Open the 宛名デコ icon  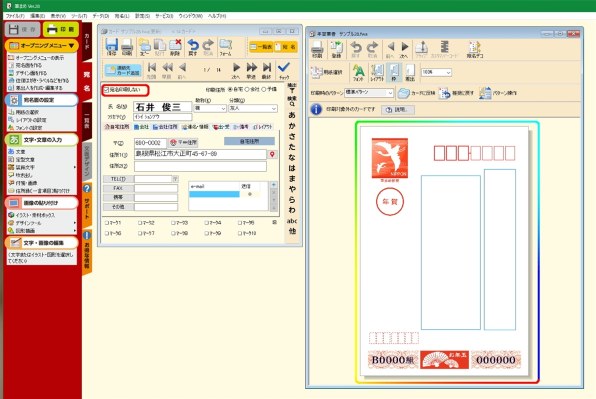point(474,49)
